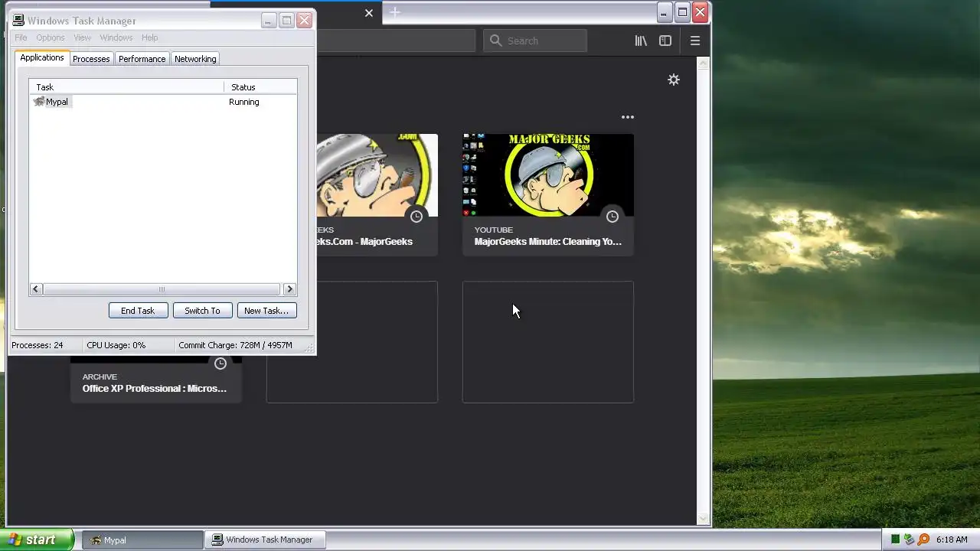Open the MajorGeeks.Com highlight thumbnail
The height and width of the screenshot is (551, 980).
(377, 175)
